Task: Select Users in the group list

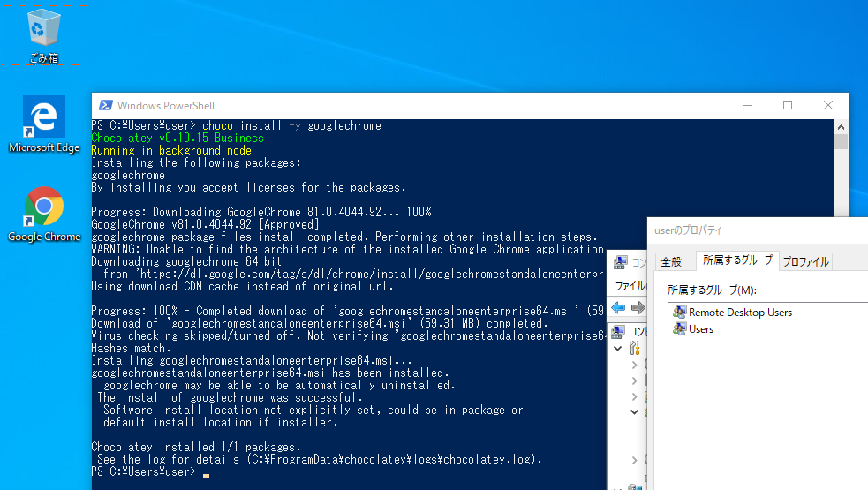Action: pos(701,329)
